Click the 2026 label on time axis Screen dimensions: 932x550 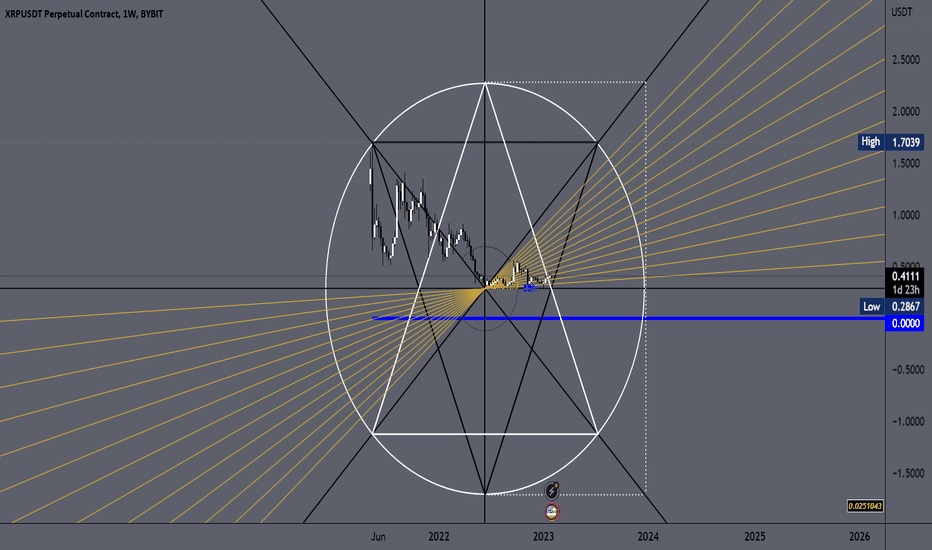859,537
